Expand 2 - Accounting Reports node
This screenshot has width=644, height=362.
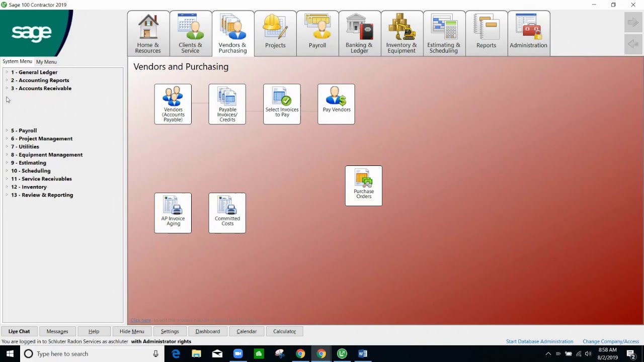click(x=7, y=80)
